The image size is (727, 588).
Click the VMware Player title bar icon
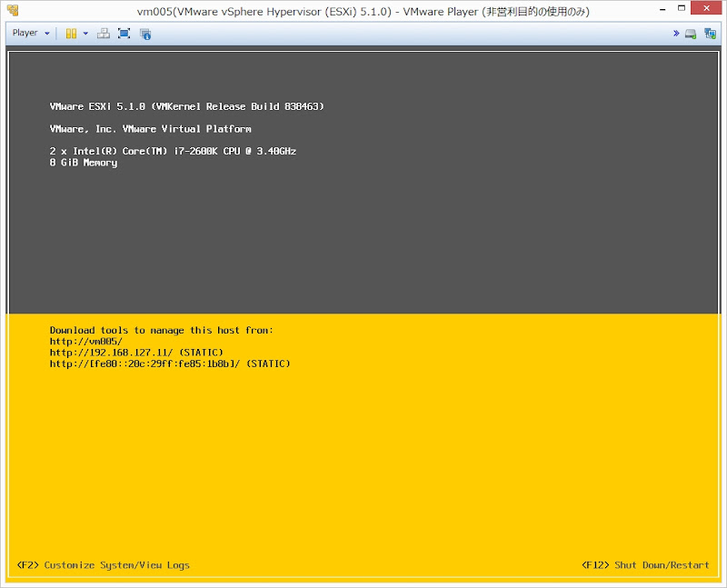pos(13,10)
